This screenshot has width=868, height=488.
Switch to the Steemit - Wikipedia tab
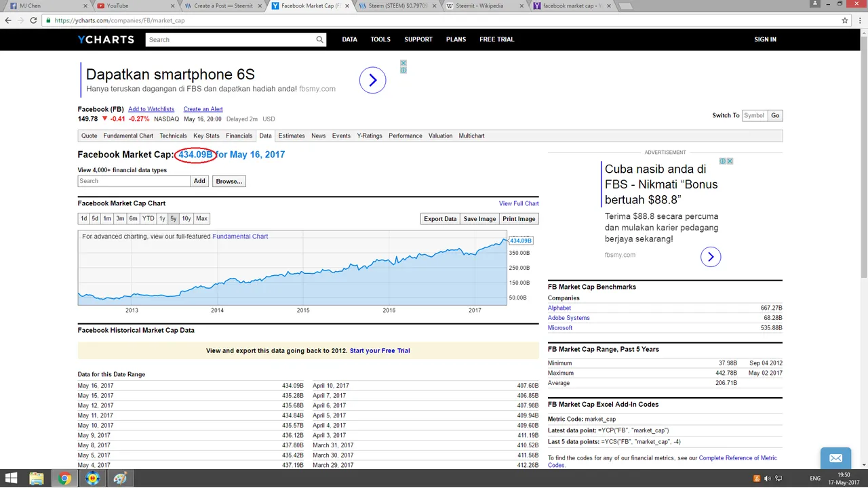tap(485, 6)
